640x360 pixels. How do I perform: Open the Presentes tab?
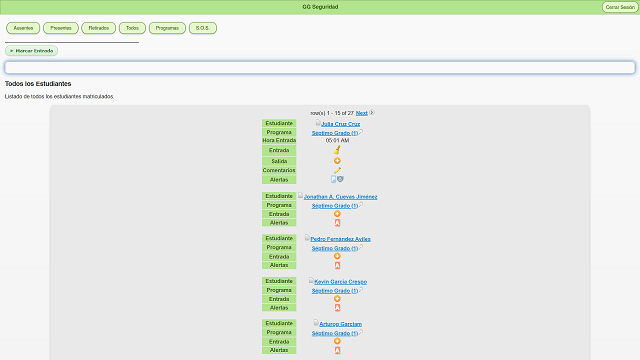pyautogui.click(x=61, y=28)
